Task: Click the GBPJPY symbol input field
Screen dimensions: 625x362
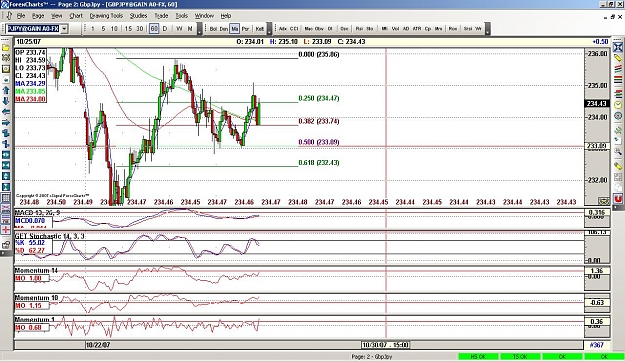Action: [33, 29]
